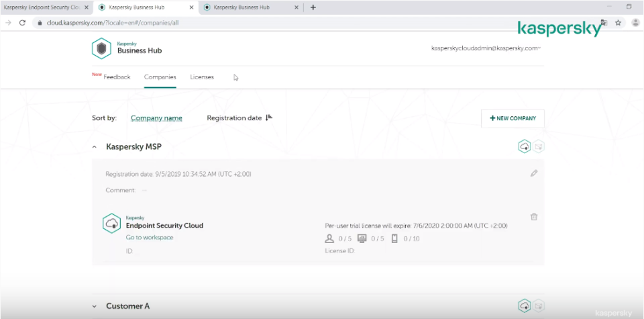Click the grayed mail security icon for Kaspersky MSP
This screenshot has height=319, width=644.
[x=539, y=146]
